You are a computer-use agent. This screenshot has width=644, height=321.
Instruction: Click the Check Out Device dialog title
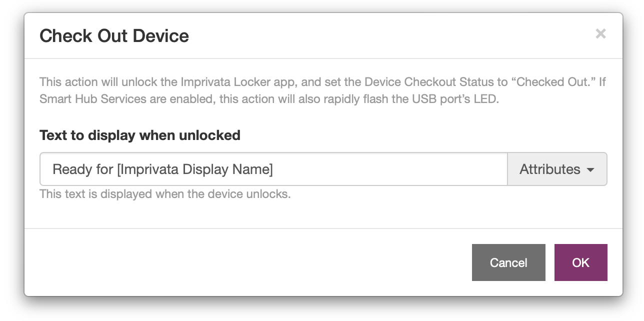114,35
